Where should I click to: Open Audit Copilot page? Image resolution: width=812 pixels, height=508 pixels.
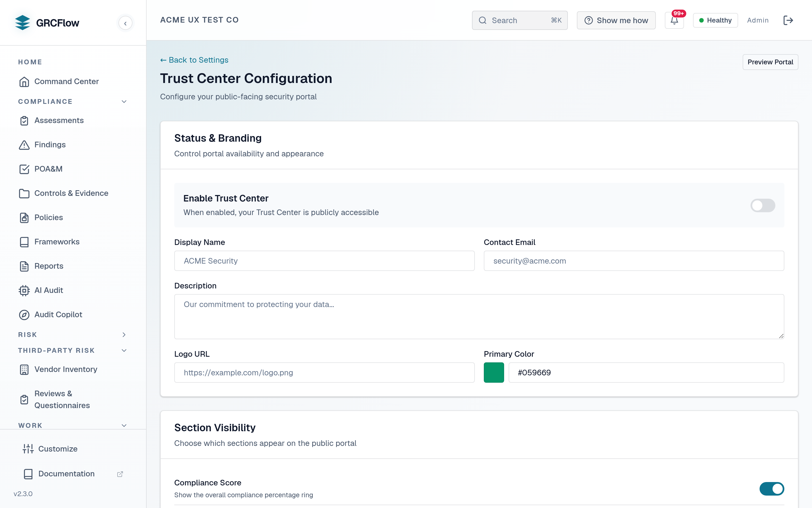click(x=73, y=314)
